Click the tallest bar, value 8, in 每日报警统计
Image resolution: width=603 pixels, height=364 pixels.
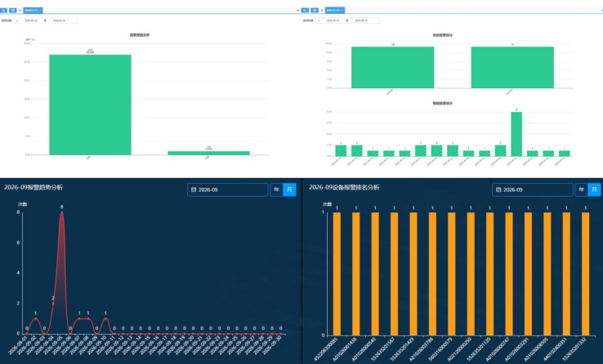click(x=516, y=134)
